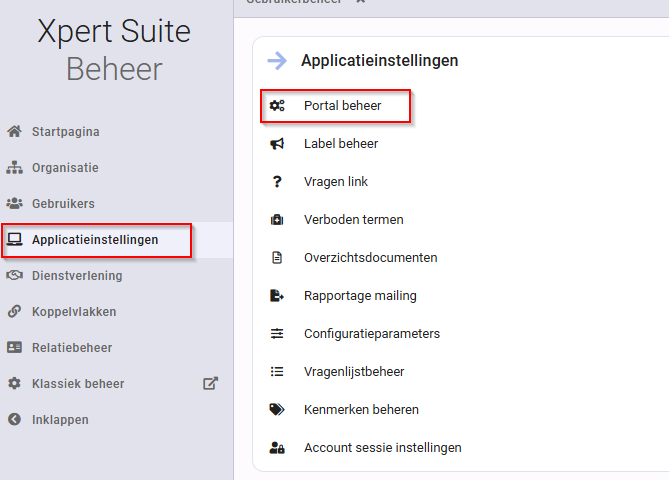Click the icon beside Verboden termen
The height and width of the screenshot is (480, 669).
pyautogui.click(x=277, y=219)
